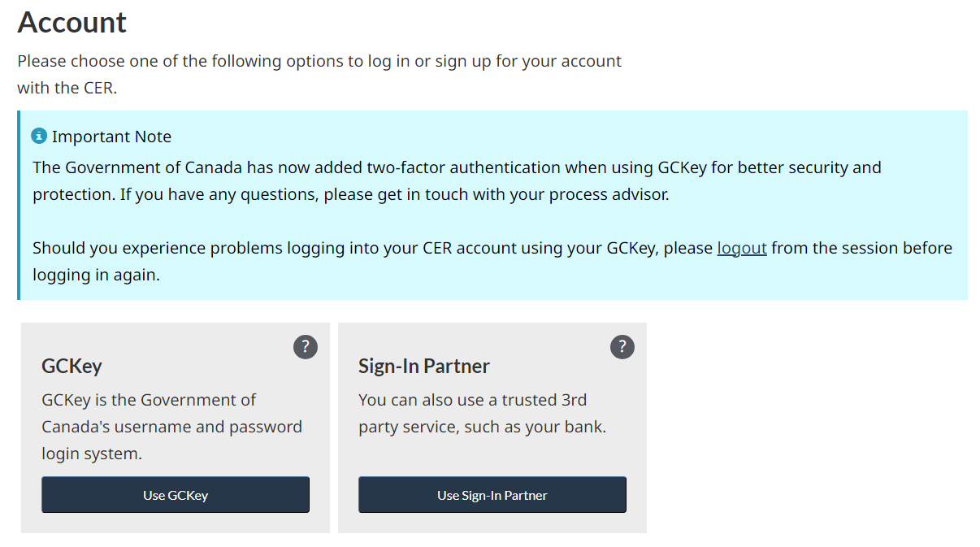This screenshot has height=547, width=980.
Task: Click the blue left border of the note
Action: [19, 205]
